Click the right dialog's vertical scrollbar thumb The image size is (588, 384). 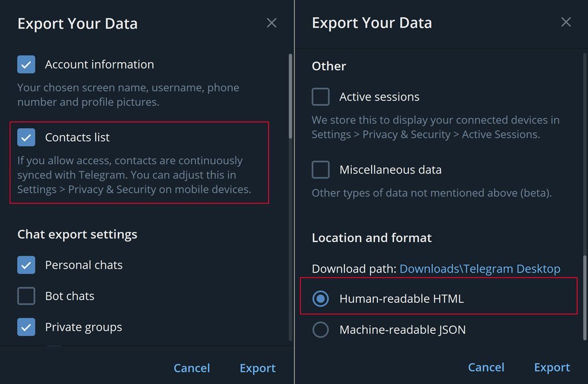point(585,298)
